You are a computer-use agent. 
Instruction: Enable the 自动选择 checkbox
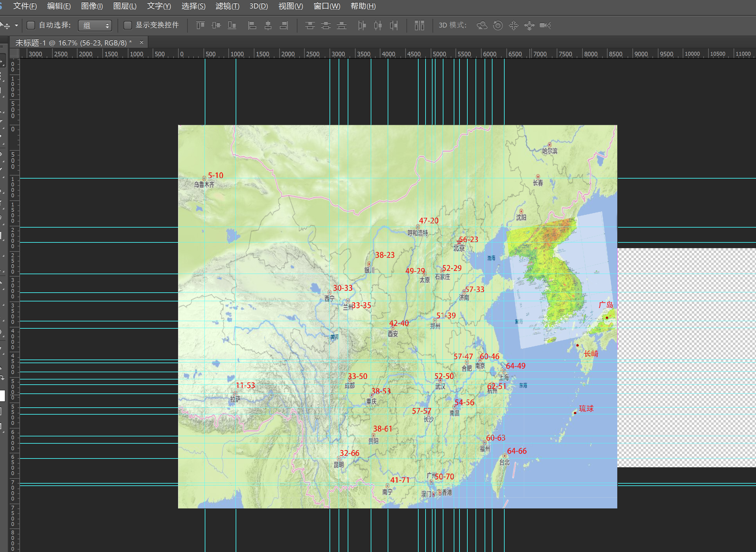pyautogui.click(x=31, y=25)
